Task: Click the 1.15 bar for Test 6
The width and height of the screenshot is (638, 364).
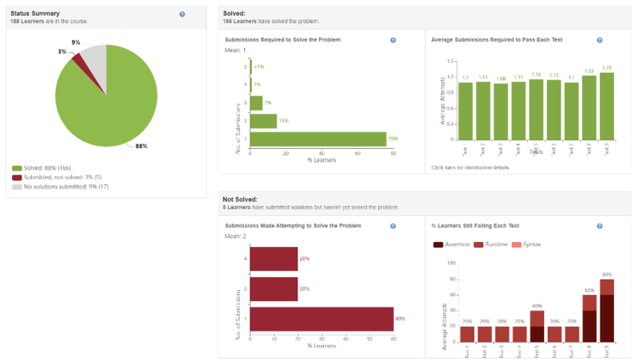Action: (553, 110)
